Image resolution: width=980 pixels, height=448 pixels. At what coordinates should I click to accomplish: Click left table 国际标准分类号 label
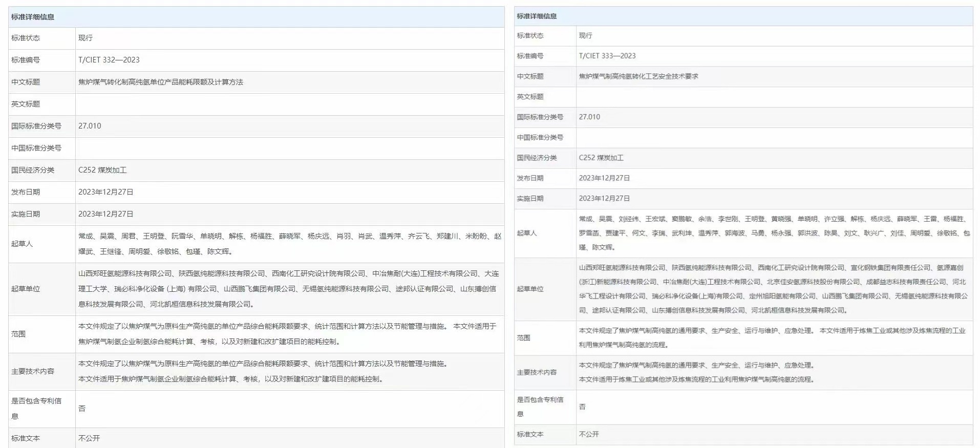pos(36,126)
